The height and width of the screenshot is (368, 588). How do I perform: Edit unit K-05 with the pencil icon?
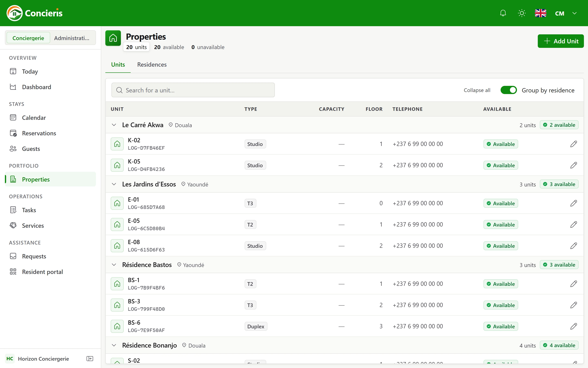574,165
